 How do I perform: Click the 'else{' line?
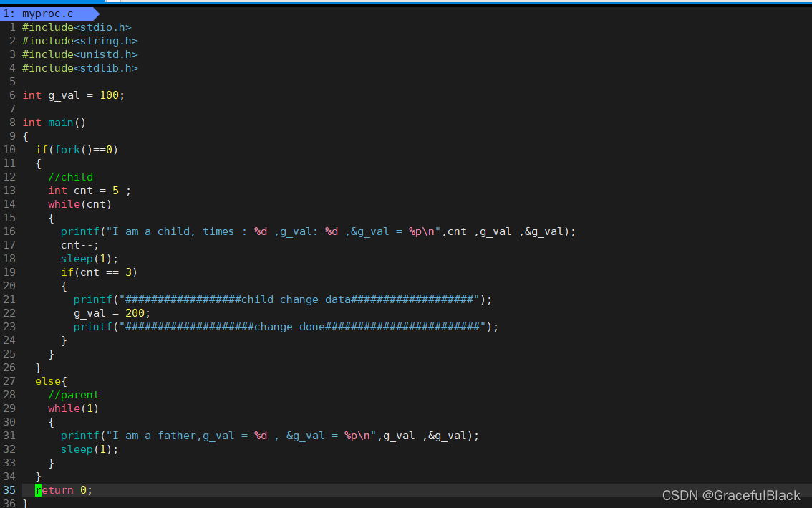52,381
